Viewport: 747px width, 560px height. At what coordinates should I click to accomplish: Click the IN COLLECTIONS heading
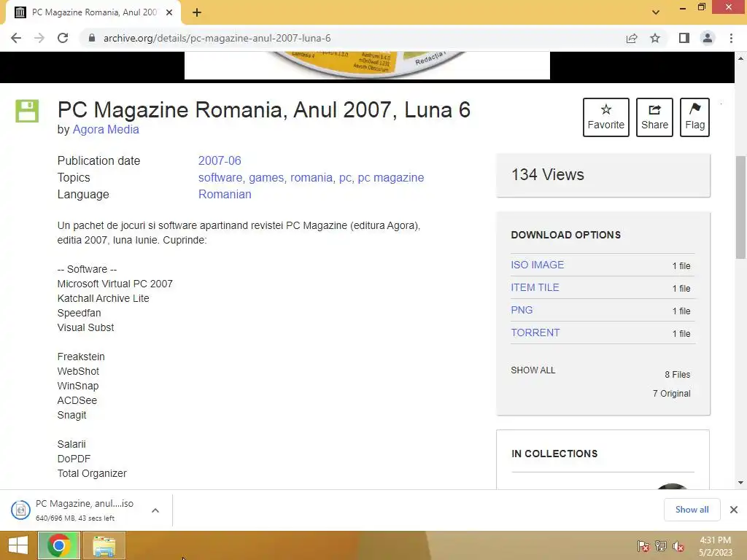pyautogui.click(x=554, y=454)
